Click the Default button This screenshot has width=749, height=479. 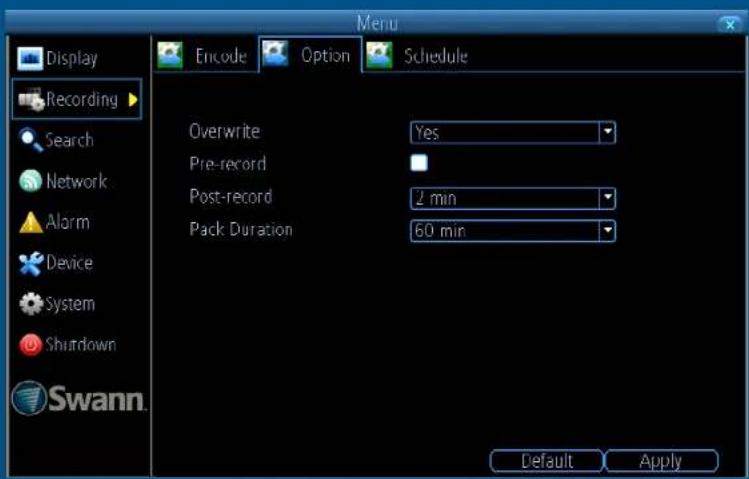click(x=547, y=461)
